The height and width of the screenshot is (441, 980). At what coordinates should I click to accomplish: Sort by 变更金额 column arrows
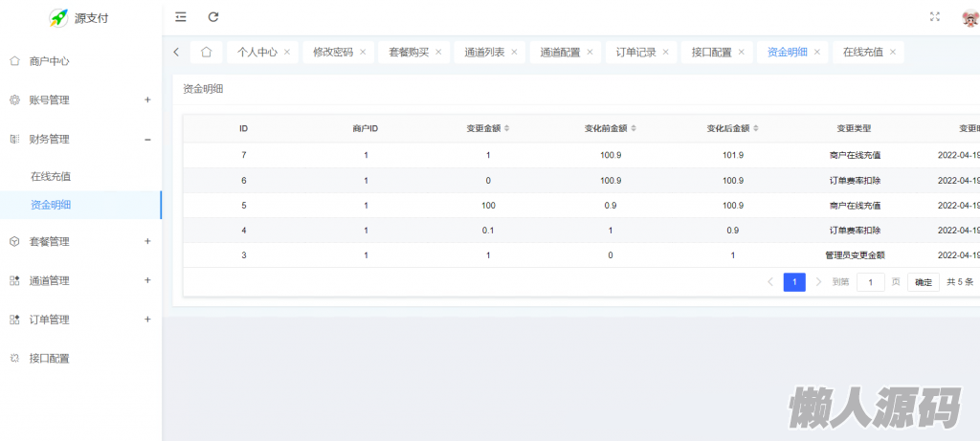tap(507, 128)
